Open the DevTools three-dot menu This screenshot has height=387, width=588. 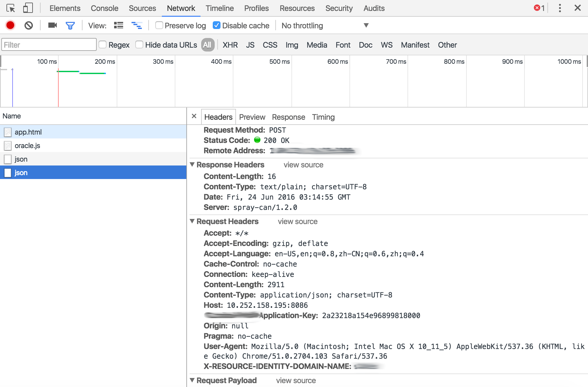click(560, 8)
